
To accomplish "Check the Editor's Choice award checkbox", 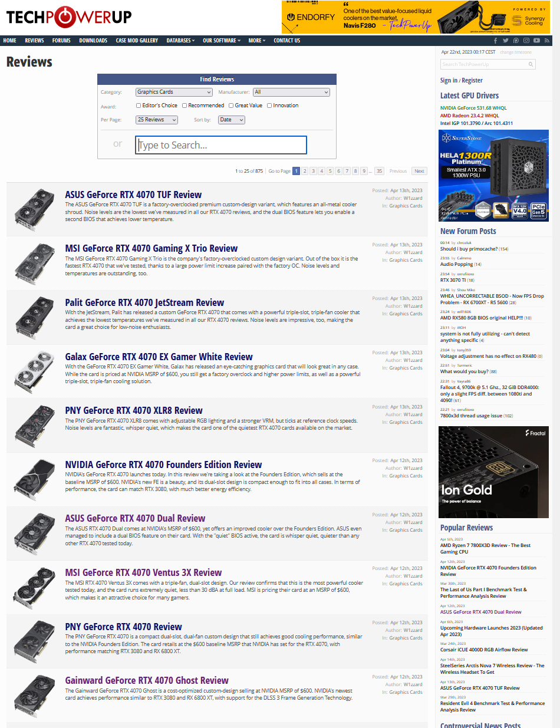I will 139,106.
